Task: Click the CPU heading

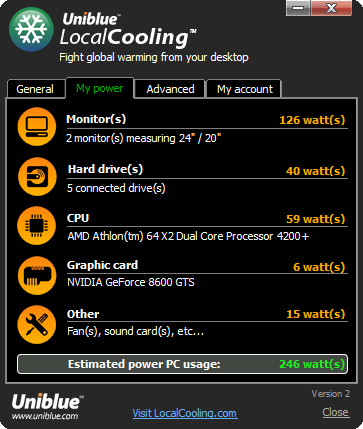Action: tap(78, 218)
